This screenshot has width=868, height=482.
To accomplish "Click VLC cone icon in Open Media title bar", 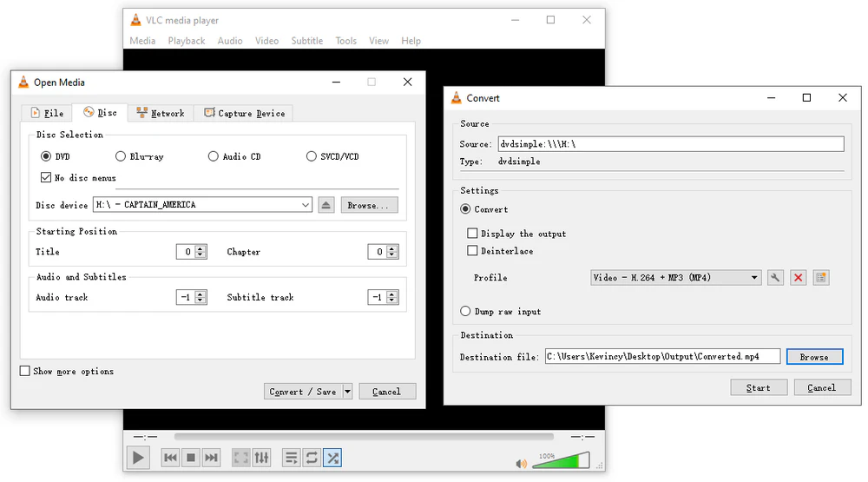I will [23, 82].
